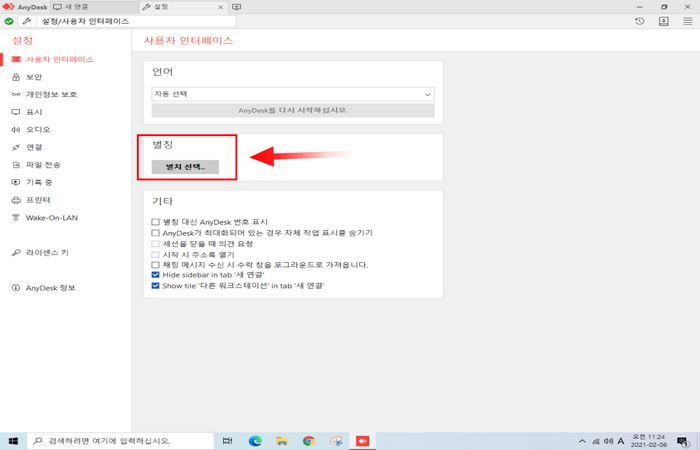Open the notification center icon

683,441
